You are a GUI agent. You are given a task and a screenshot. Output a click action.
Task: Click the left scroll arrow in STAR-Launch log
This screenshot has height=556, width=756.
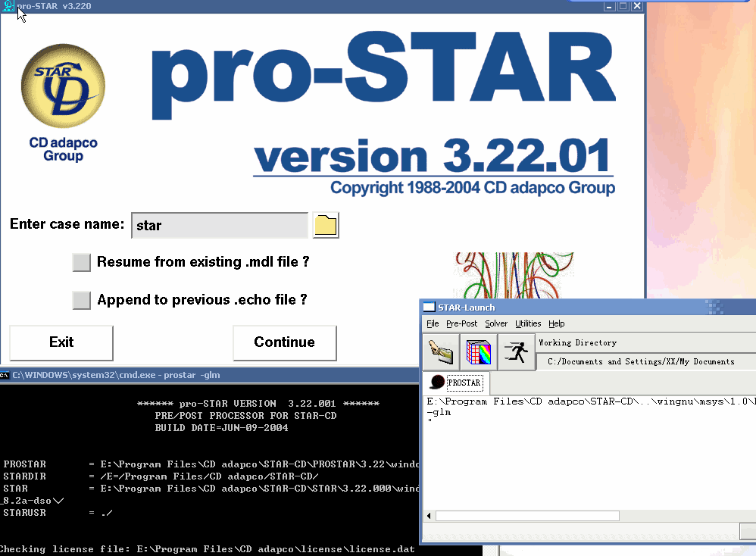[429, 516]
